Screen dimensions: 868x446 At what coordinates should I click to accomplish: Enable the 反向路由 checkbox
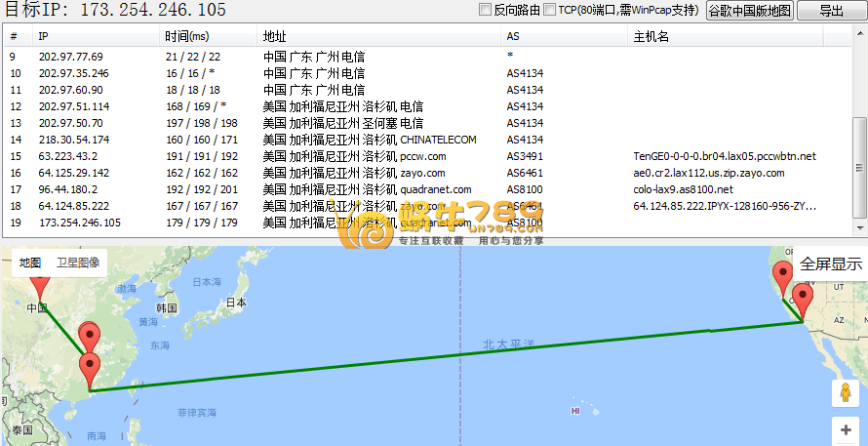485,10
